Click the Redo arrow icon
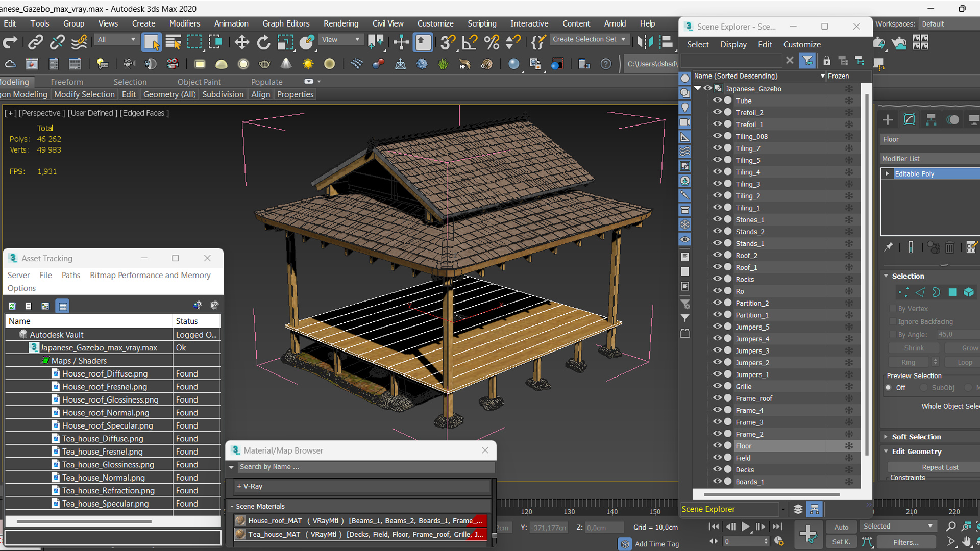 click(10, 42)
